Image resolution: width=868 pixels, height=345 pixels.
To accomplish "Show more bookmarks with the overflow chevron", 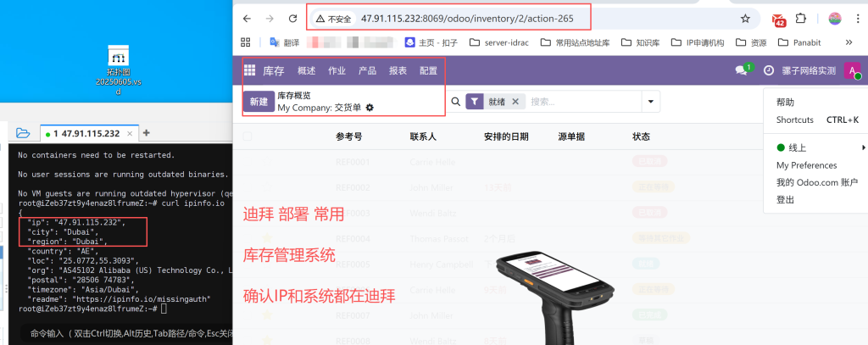I will click(x=849, y=42).
